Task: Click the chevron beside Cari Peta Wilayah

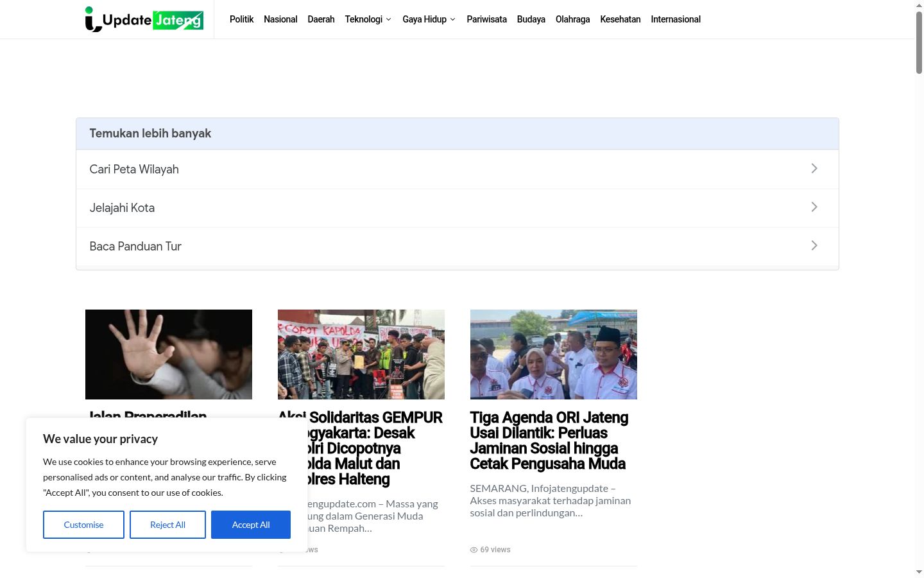Action: coord(814,168)
